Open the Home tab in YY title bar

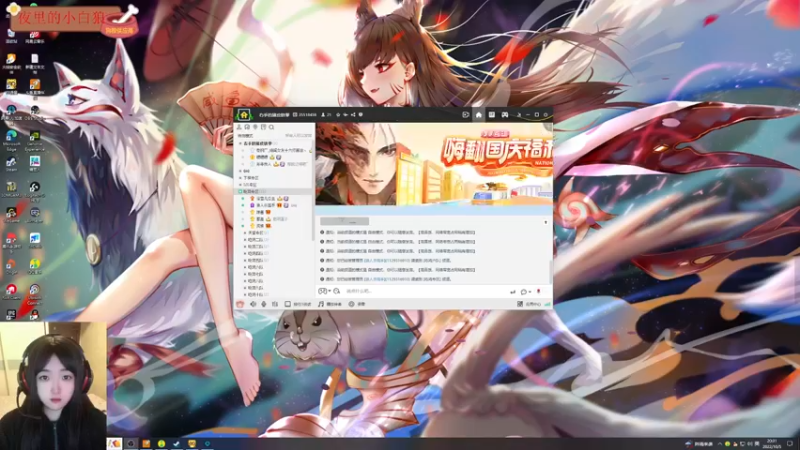[x=479, y=115]
